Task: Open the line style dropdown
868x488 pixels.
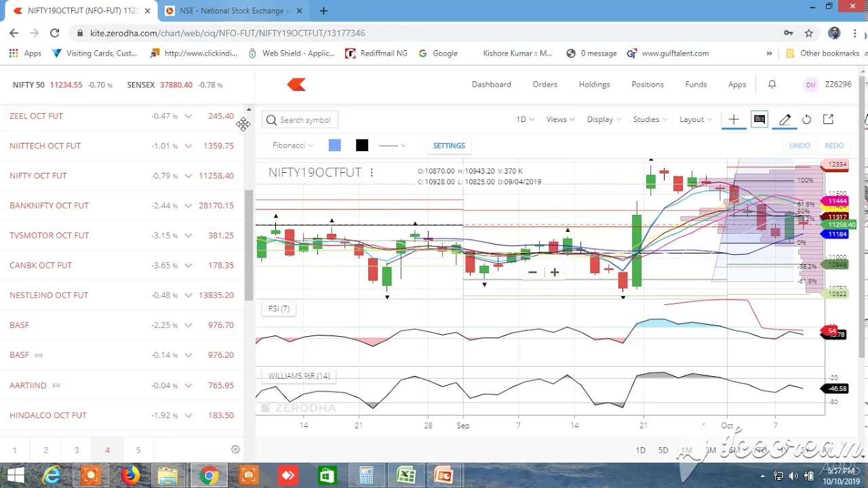Action: 393,145
